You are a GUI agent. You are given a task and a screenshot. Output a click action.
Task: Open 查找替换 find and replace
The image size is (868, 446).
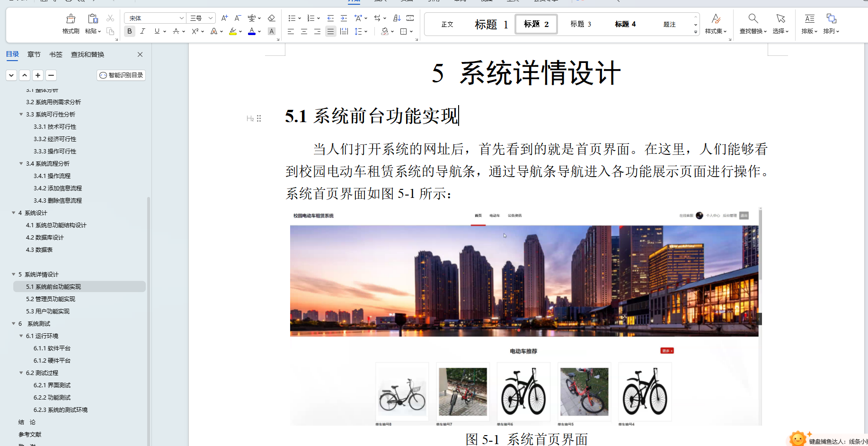click(753, 24)
